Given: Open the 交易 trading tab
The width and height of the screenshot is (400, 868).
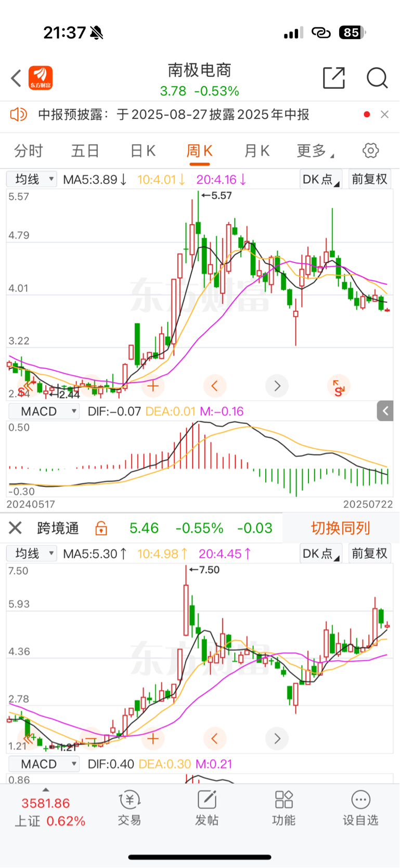Looking at the screenshot, I should (x=129, y=808).
